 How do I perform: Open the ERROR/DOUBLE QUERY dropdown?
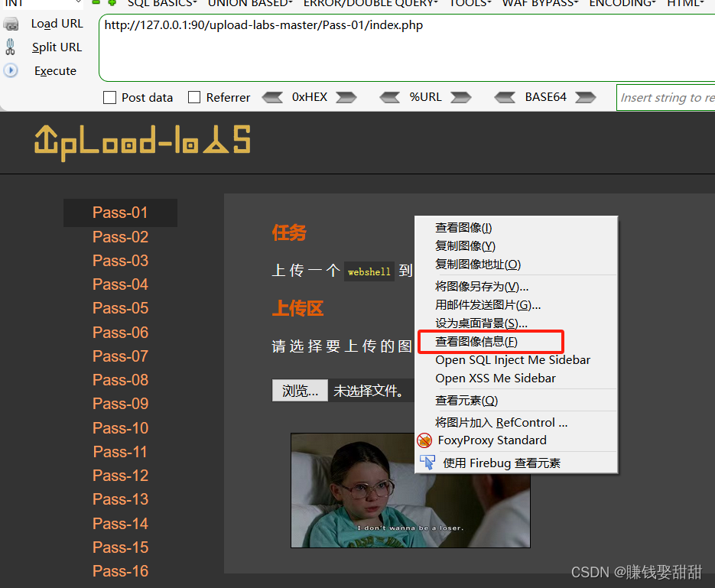[x=371, y=4]
